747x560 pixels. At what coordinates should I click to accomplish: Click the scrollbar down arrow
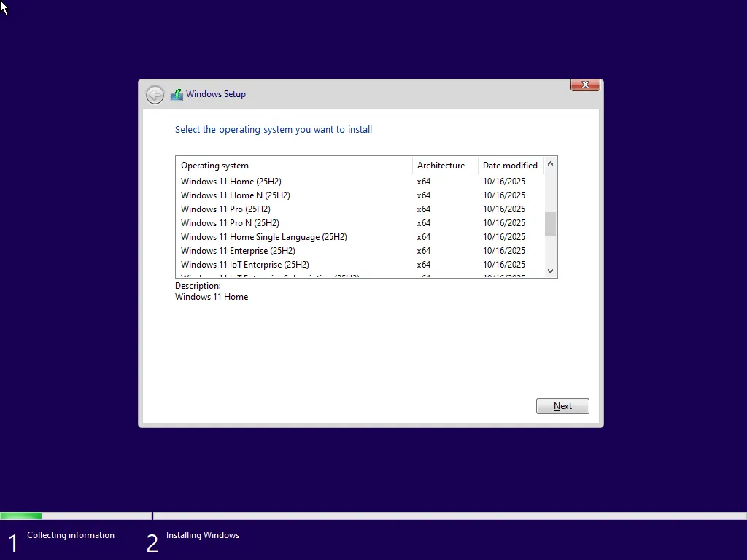pos(551,271)
